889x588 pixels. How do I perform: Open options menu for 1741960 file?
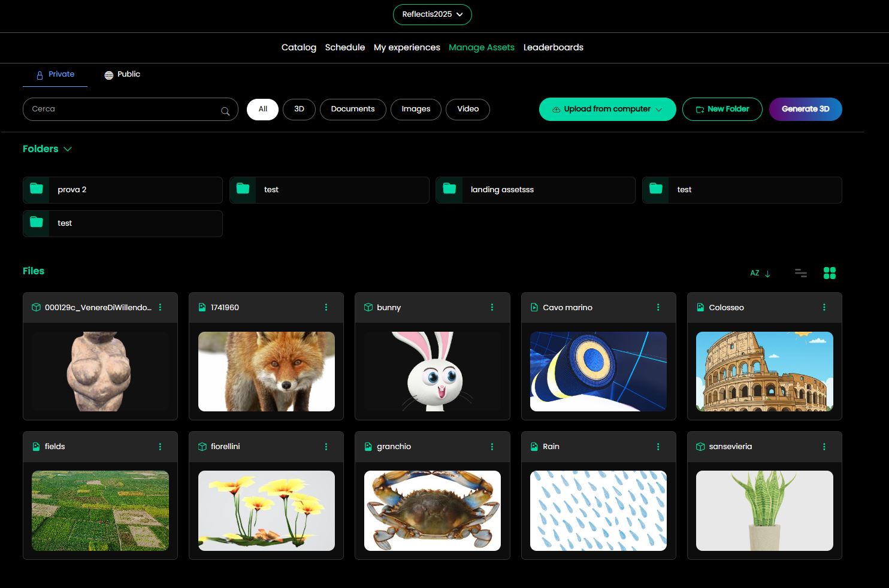[x=326, y=307]
